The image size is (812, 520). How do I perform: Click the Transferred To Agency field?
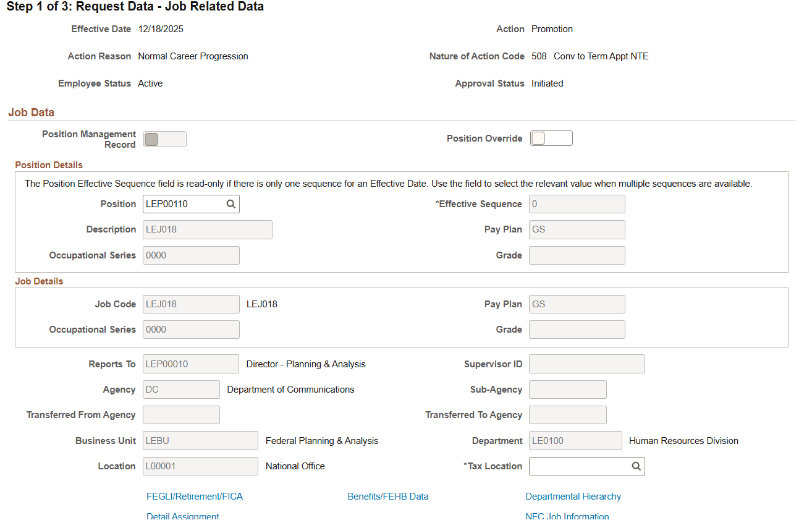tap(567, 414)
